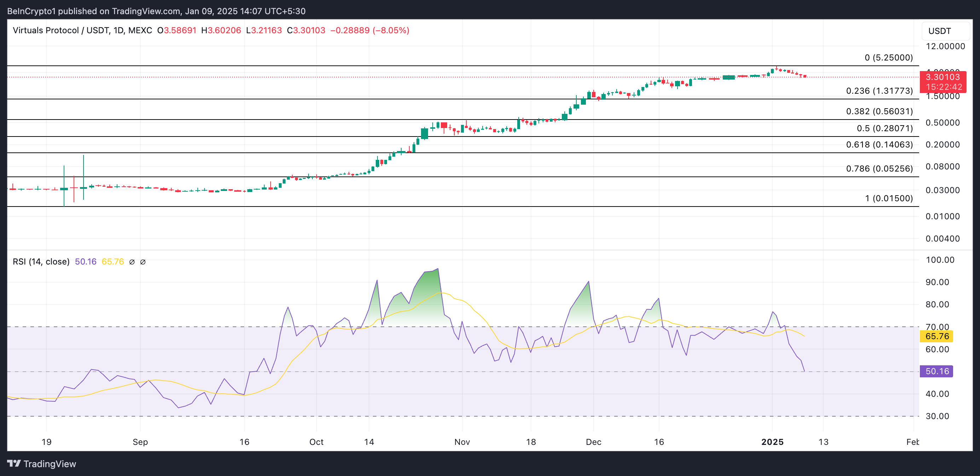Click the purple RSI reading 50.16 in legend
The height and width of the screenshot is (476, 980).
[x=86, y=262]
